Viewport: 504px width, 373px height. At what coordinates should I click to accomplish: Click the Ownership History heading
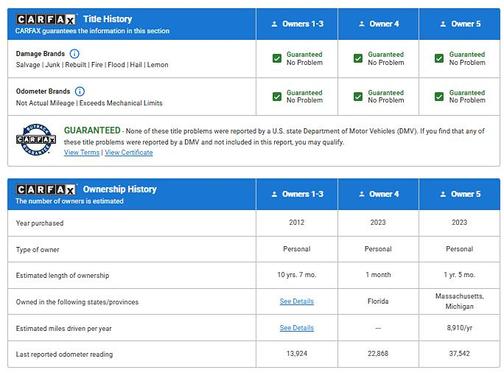(x=120, y=189)
